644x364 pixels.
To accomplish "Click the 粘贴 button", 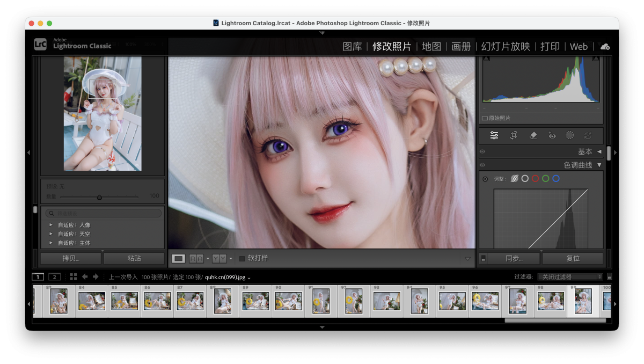I will pyautogui.click(x=134, y=258).
